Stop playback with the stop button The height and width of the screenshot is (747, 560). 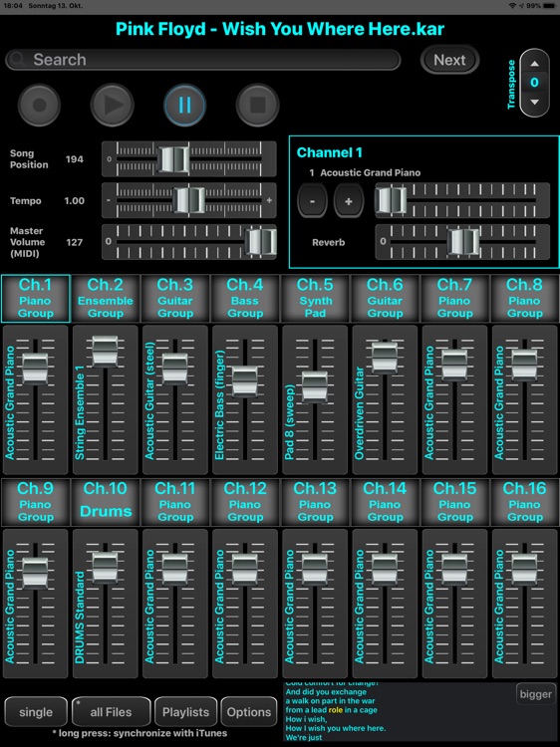click(x=257, y=105)
